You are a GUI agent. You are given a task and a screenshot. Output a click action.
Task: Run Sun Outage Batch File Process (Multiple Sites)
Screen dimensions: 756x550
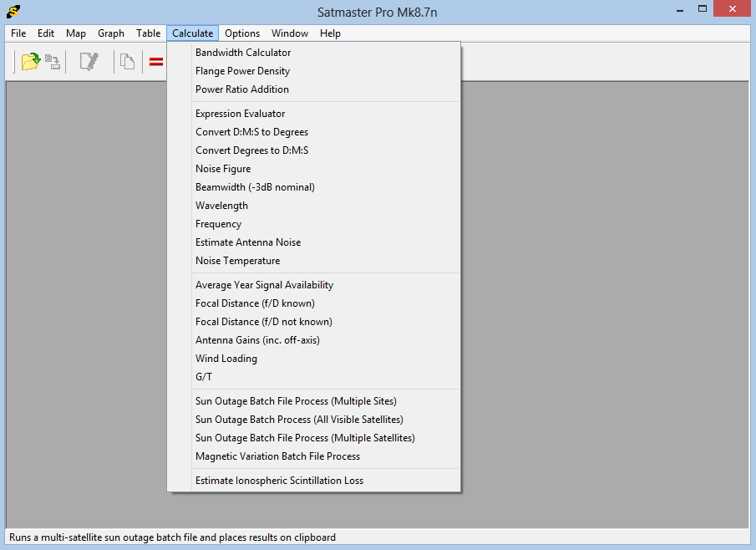tap(314, 401)
